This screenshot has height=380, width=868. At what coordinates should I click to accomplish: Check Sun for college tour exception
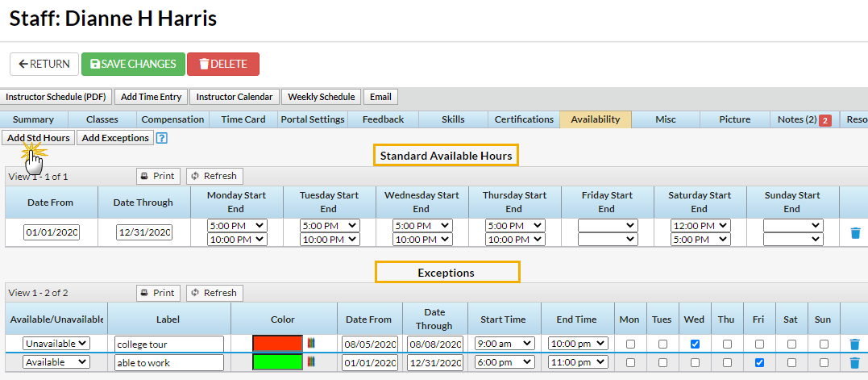[x=824, y=344]
